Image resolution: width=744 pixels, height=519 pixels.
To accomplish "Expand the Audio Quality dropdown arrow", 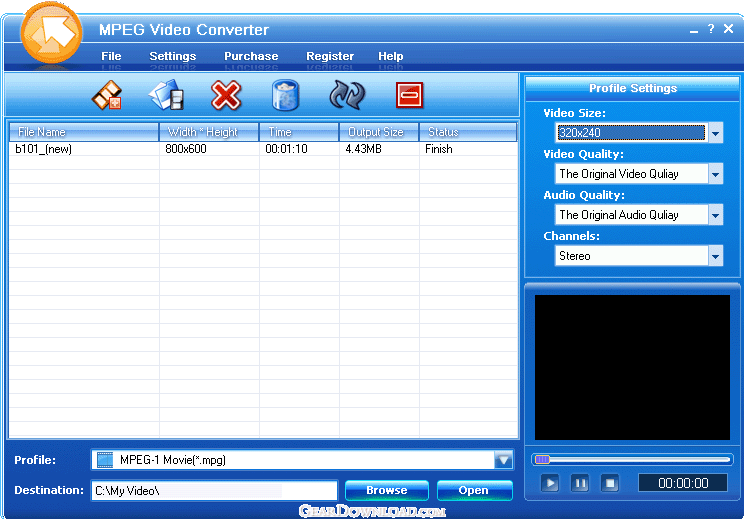I will [716, 215].
